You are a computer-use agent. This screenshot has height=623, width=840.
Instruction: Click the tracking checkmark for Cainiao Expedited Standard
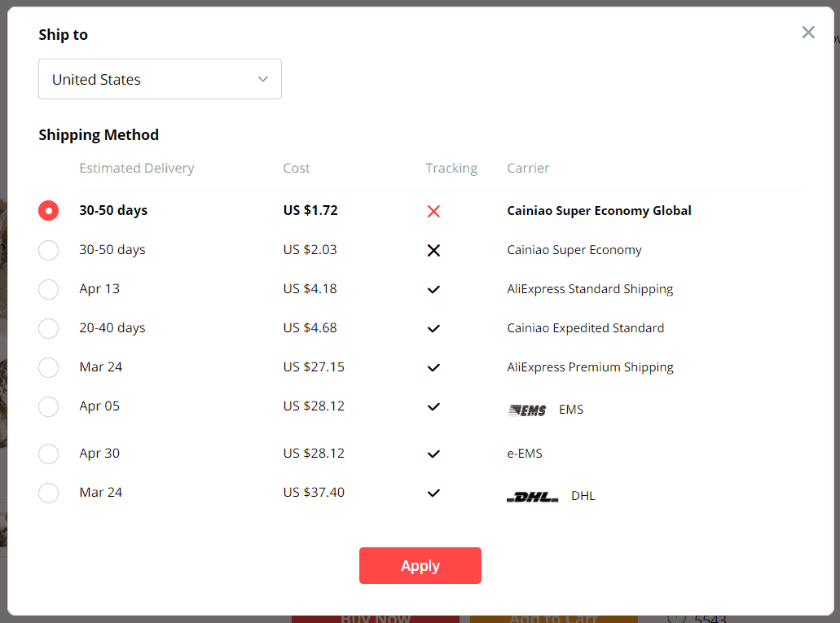click(x=433, y=328)
